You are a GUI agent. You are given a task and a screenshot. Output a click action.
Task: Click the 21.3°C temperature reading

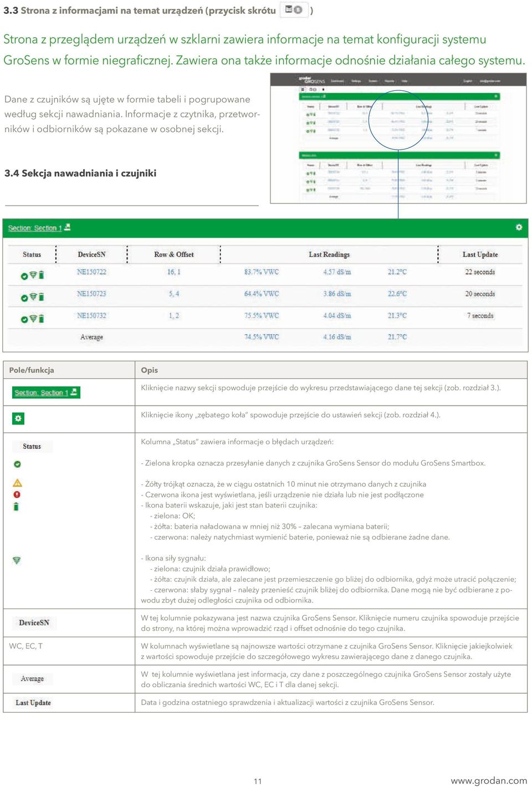tap(397, 315)
